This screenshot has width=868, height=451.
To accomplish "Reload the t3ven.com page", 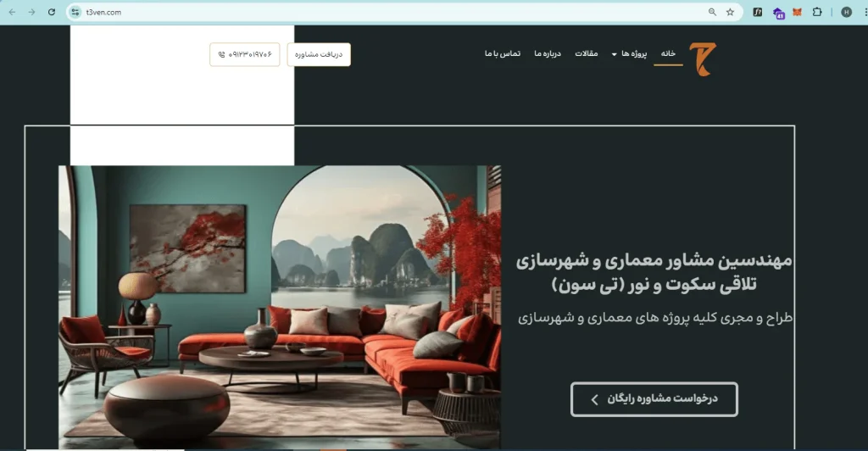I will pos(52,12).
